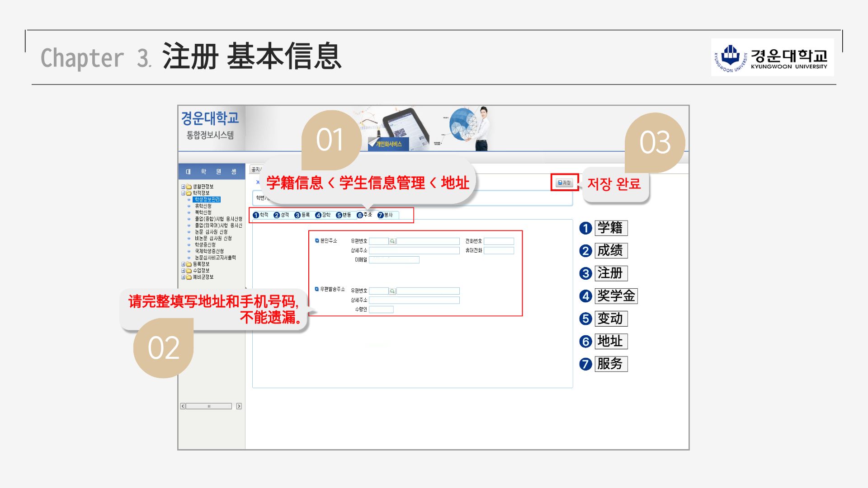Viewport: 868px width, 488px height.
Task: Select 휴학신청 in the sidebar tree
Action: tap(203, 206)
